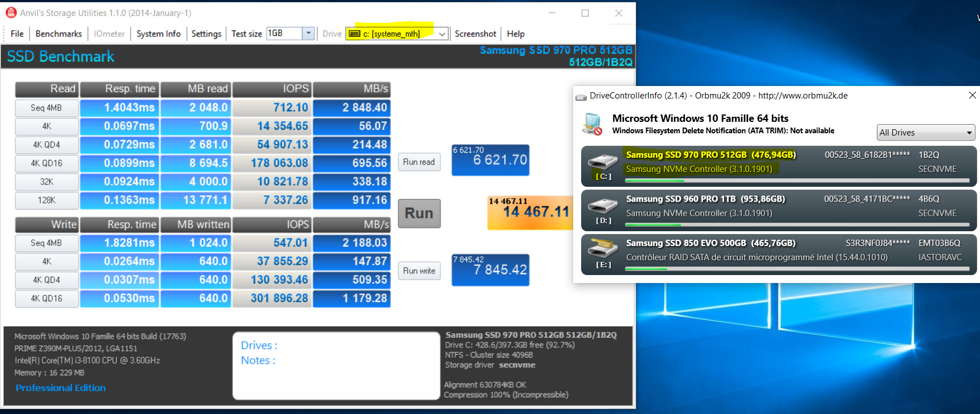This screenshot has height=414, width=980.
Task: Click the Screenshot toolbar item
Action: [x=475, y=34]
